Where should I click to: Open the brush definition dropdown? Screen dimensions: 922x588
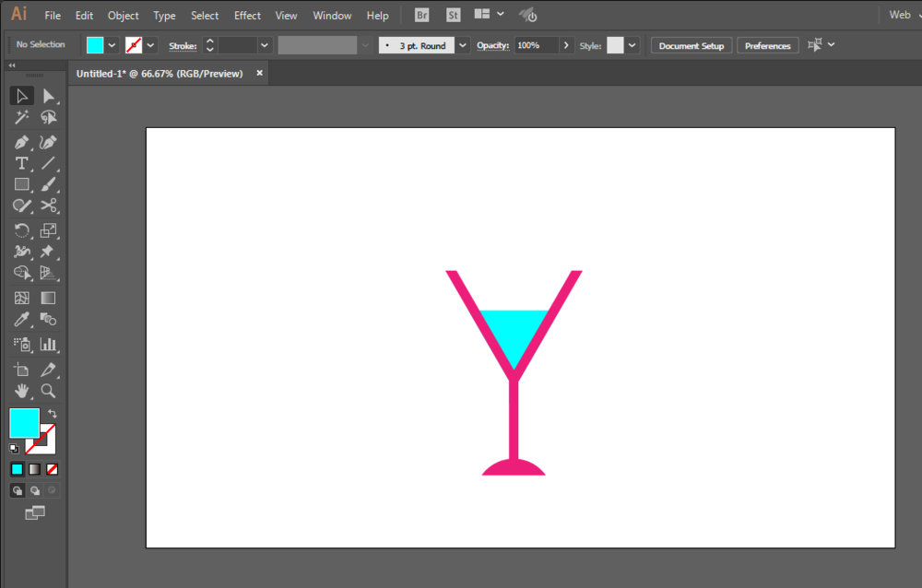pos(463,45)
